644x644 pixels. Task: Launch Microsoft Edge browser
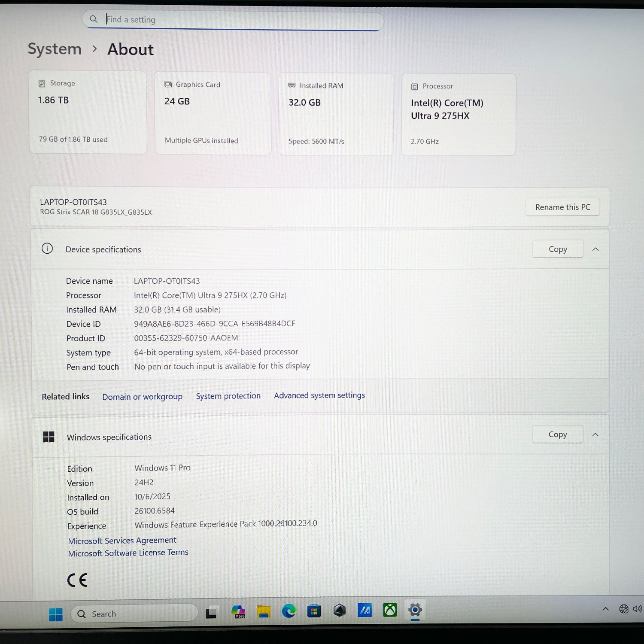(x=289, y=611)
